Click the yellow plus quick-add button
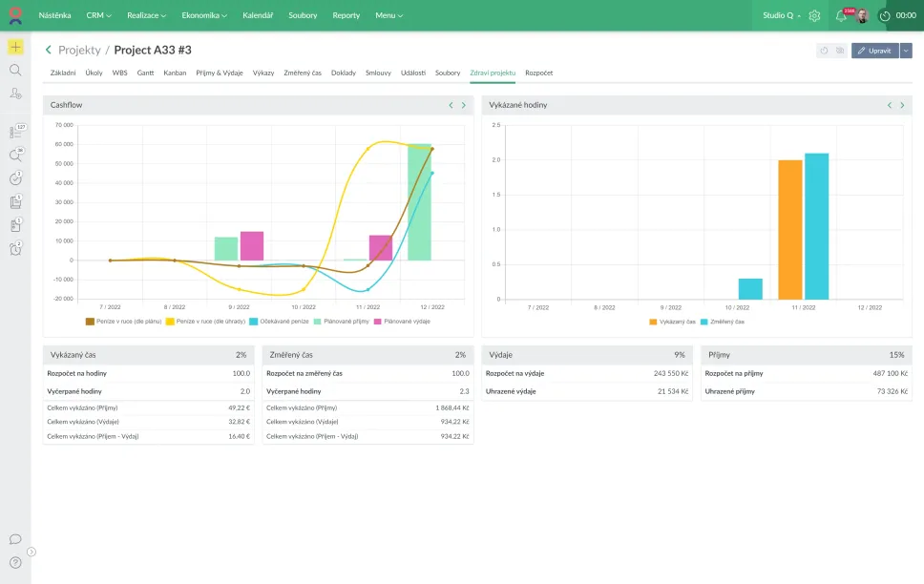924x584 pixels. coord(15,47)
